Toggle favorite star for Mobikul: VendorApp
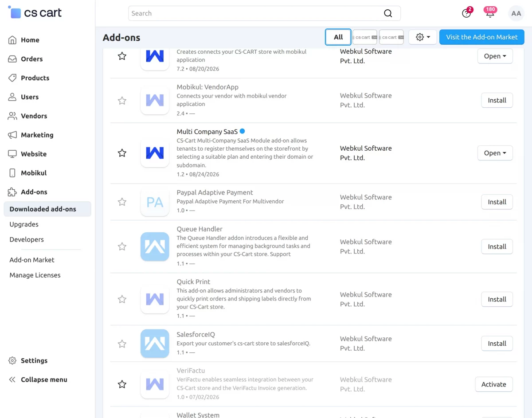 (x=122, y=101)
